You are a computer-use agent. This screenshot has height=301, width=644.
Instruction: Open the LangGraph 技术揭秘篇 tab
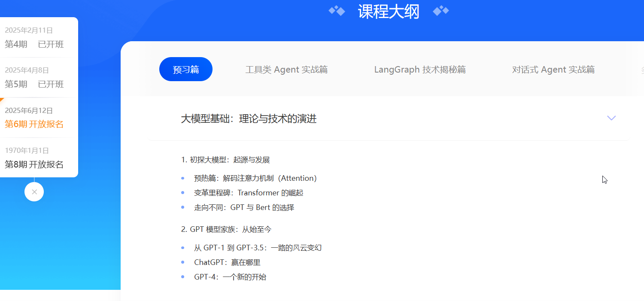(419, 70)
